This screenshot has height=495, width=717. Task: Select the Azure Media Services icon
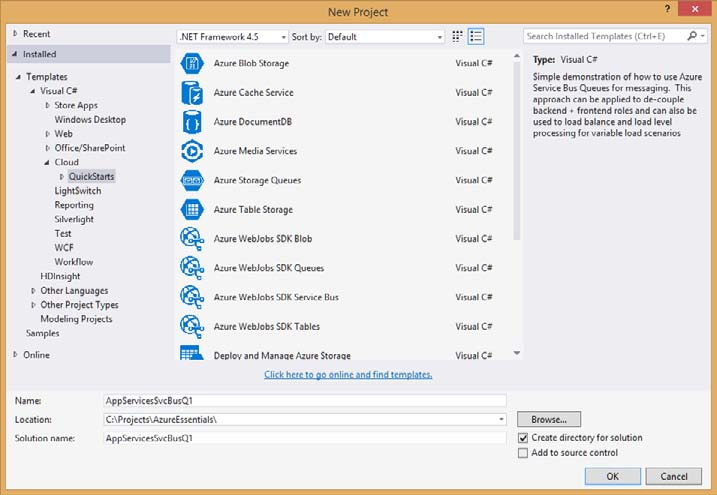pyautogui.click(x=192, y=151)
